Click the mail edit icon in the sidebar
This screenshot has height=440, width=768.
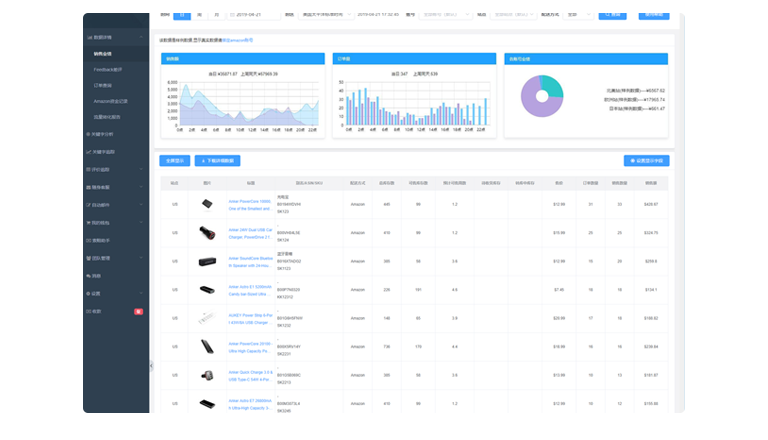pos(88,205)
